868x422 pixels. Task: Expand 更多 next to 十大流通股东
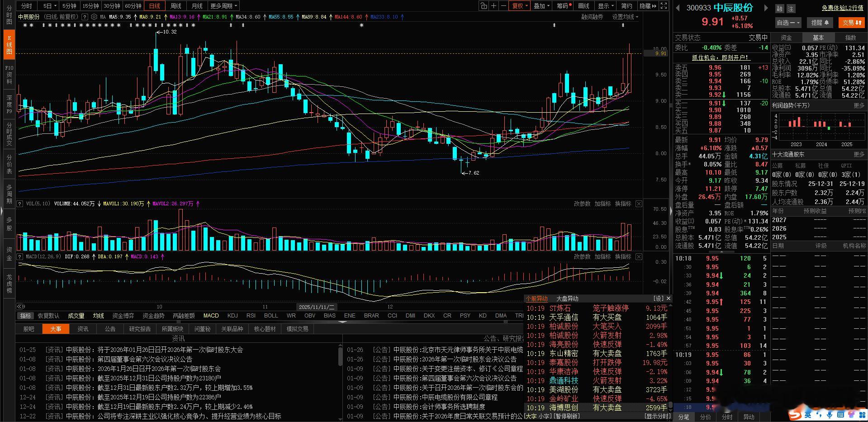pos(859,155)
